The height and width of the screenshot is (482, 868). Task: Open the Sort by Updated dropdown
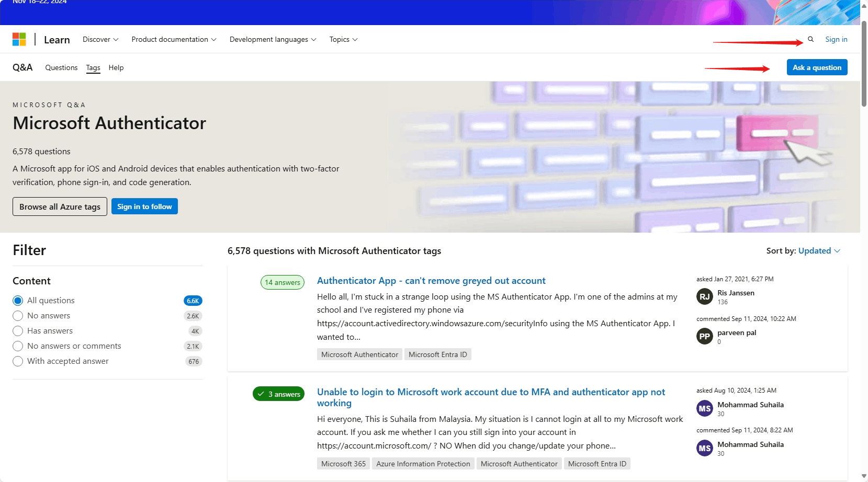[x=819, y=251]
